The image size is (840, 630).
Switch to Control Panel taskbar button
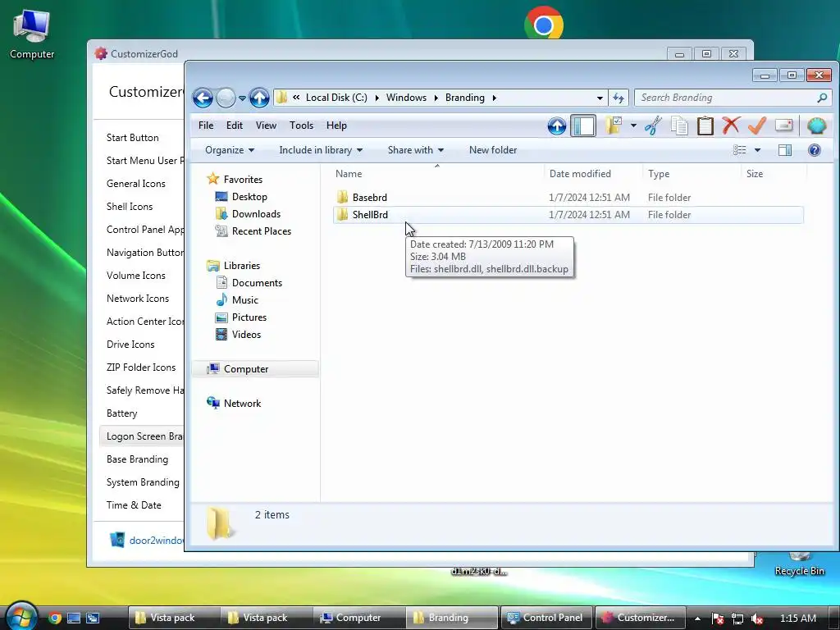(x=546, y=618)
